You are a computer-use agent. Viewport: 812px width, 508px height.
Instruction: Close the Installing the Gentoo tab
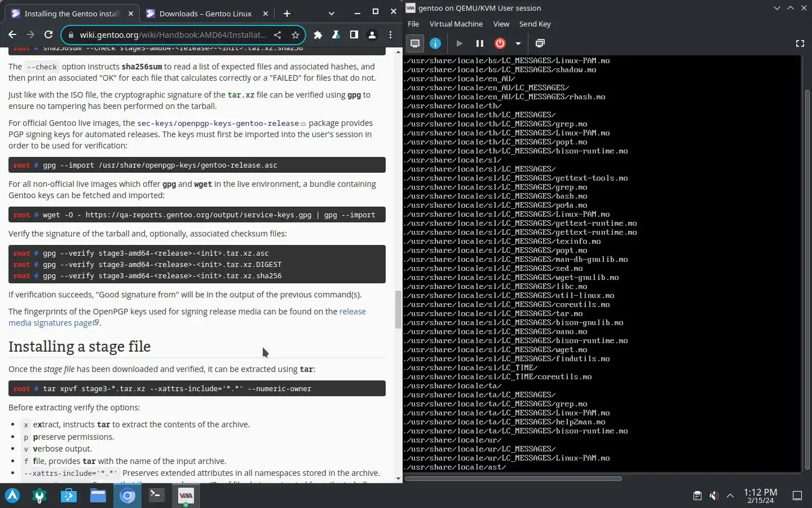tap(131, 14)
